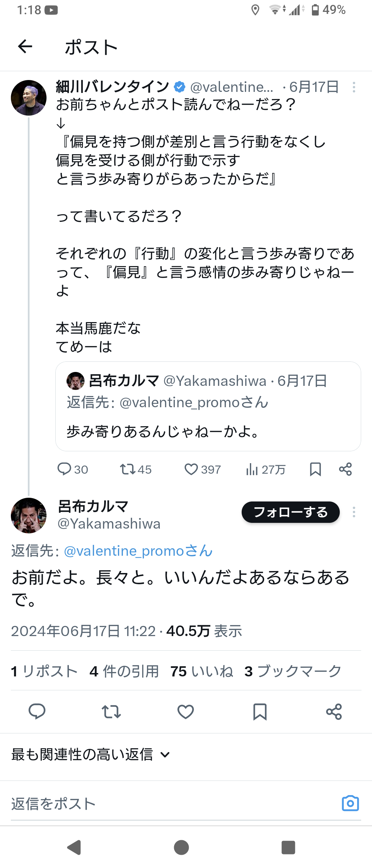Attach a photo using the camera icon
Viewport: 372px width, 868px height.
[350, 803]
